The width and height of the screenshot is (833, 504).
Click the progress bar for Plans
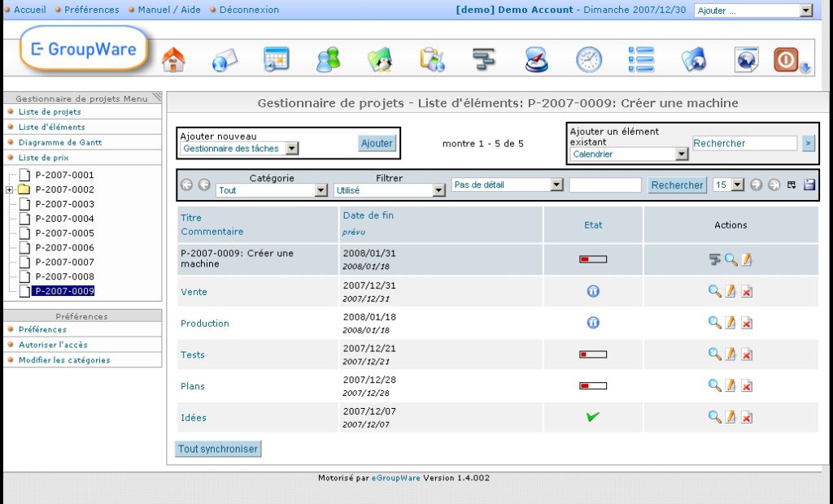[x=594, y=386]
